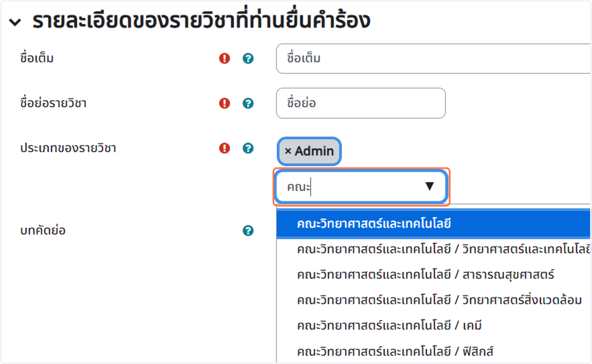The image size is (592, 364).
Task: Focus the ชื่อเต็ม input field
Action: (433, 59)
